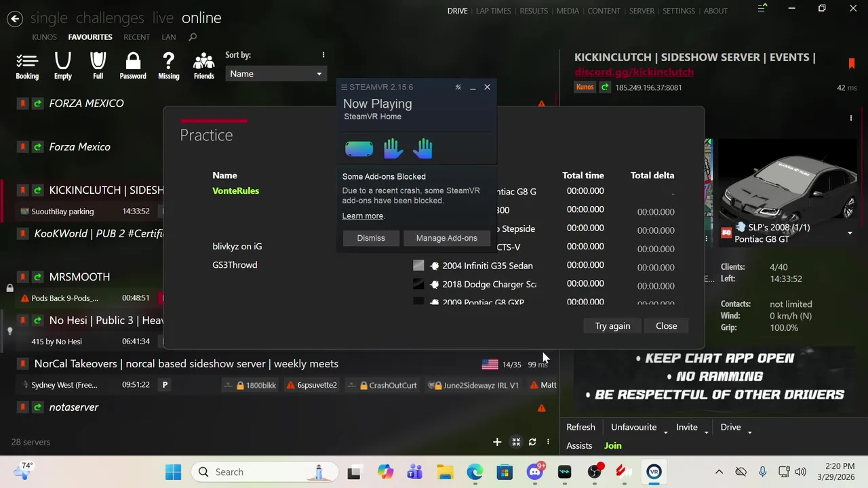The image size is (868, 488).
Task: Open the LAP TIMES menu
Action: click(494, 11)
